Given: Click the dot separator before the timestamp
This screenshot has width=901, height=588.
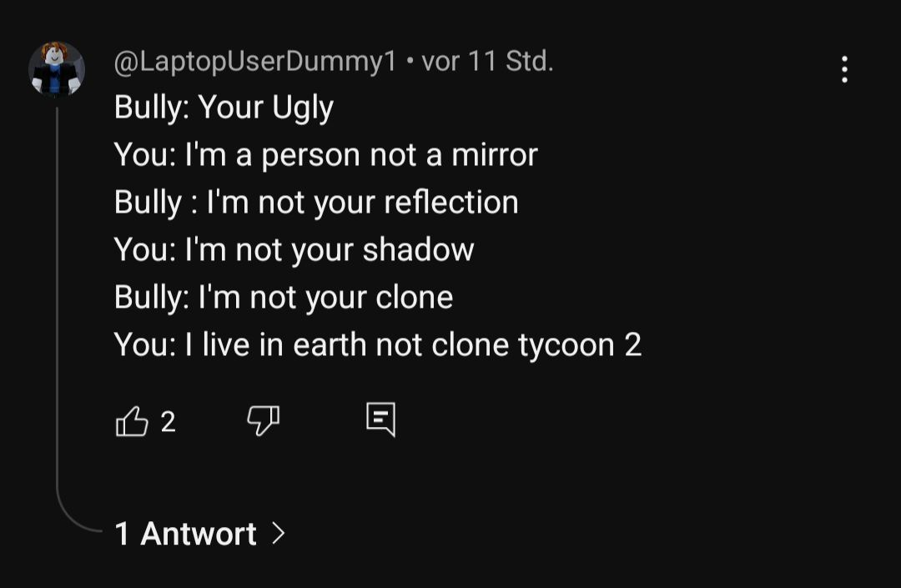Looking at the screenshot, I should (x=410, y=63).
